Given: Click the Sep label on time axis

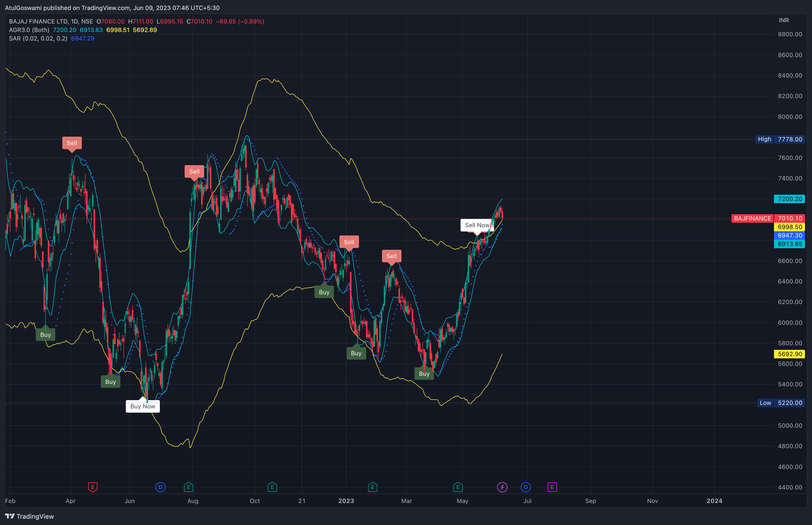Looking at the screenshot, I should pyautogui.click(x=591, y=501).
